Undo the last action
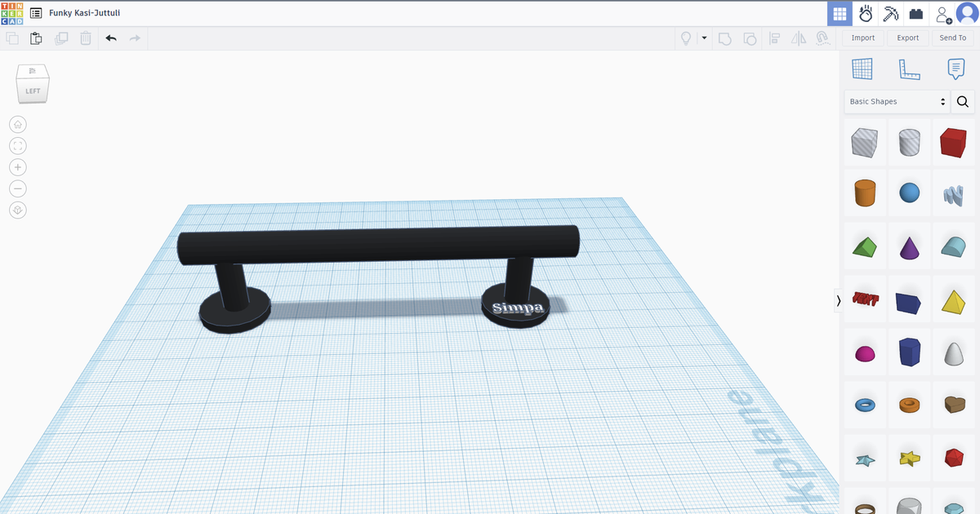Image resolution: width=980 pixels, height=514 pixels. click(111, 38)
